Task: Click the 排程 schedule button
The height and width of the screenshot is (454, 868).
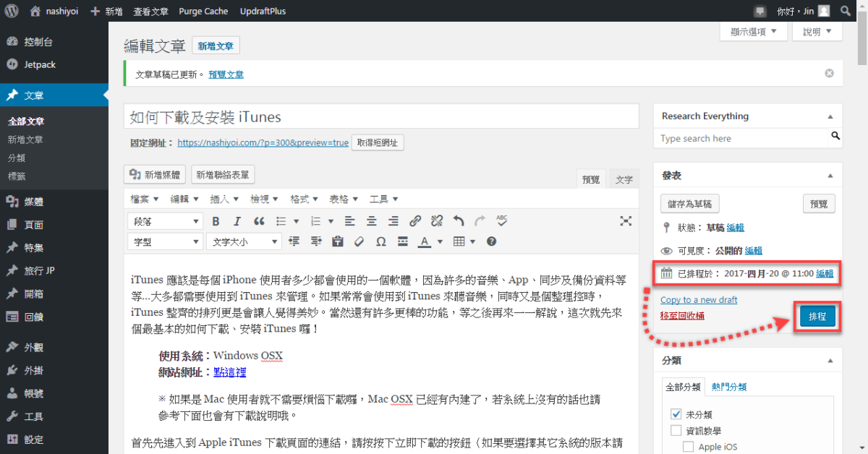Action: (818, 317)
